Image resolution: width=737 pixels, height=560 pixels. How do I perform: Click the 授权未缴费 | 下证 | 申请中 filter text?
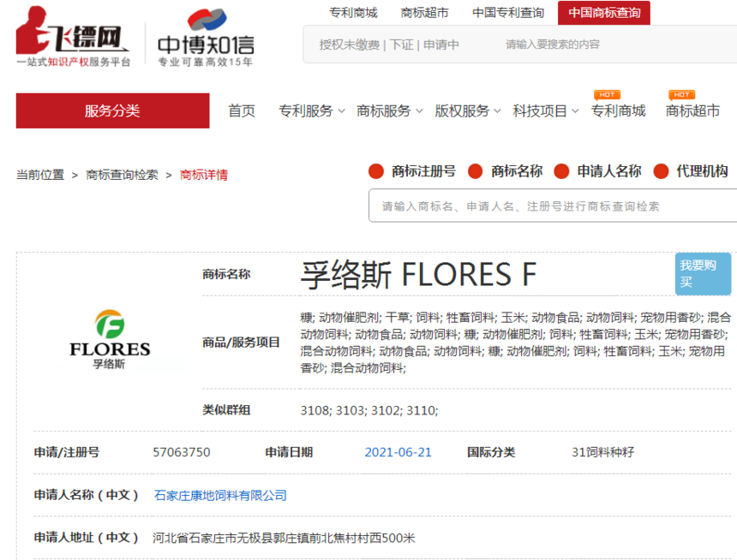pyautogui.click(x=389, y=45)
